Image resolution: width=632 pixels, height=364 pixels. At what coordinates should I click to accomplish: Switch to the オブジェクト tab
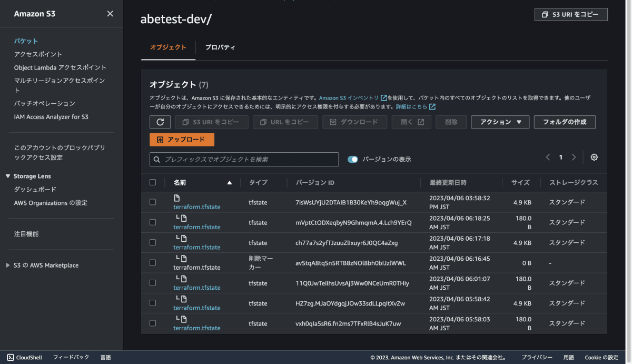click(x=168, y=47)
